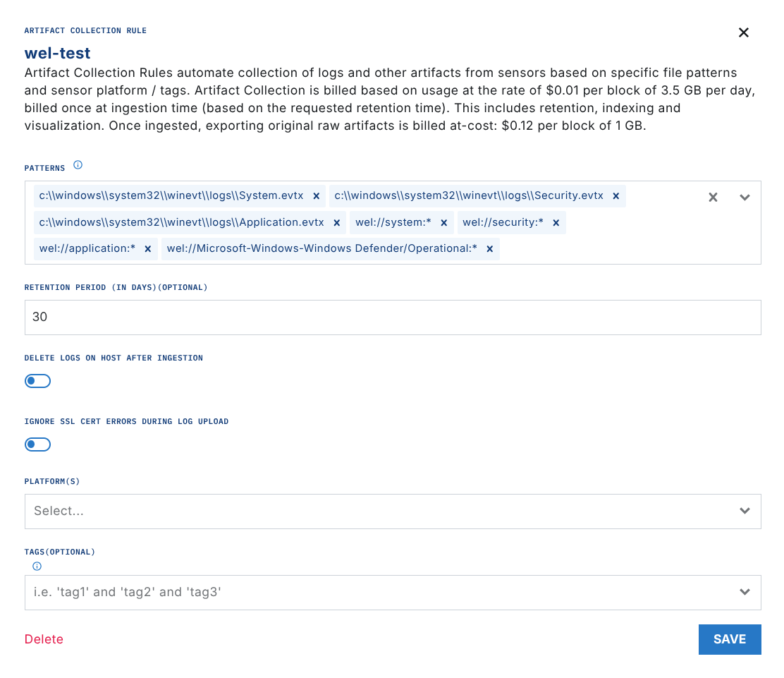
Task: Close the Artifact Collection Rule dialog
Action: point(743,32)
